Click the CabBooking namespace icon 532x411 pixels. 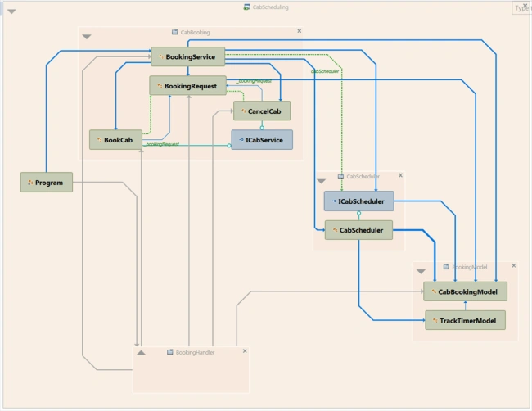tap(174, 32)
